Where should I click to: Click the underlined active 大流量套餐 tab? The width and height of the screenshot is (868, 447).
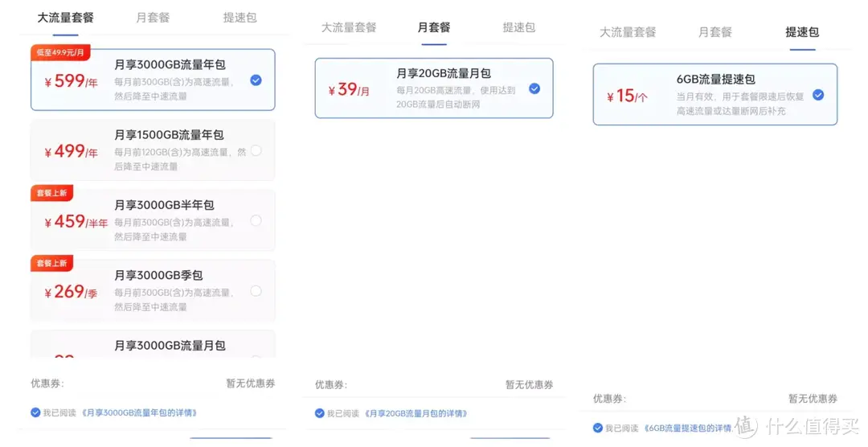[65, 18]
